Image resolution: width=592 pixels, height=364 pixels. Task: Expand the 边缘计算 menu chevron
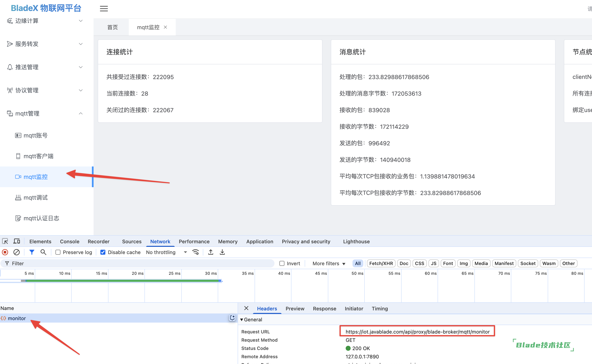(x=81, y=21)
